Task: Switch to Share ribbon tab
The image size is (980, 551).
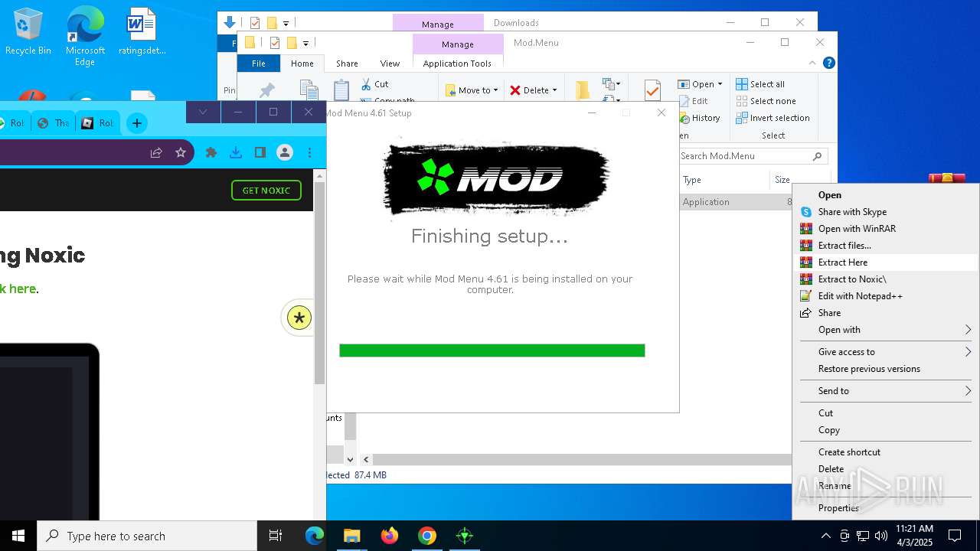Action: pos(347,64)
